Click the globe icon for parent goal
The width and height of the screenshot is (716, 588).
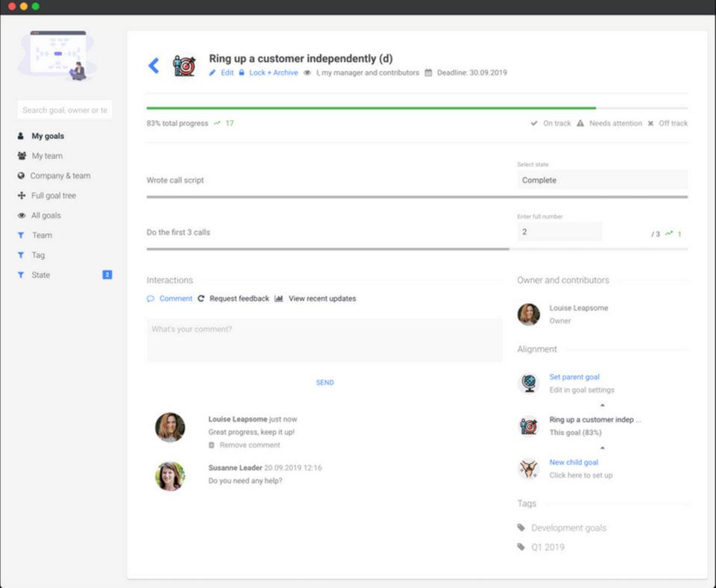[x=529, y=383]
